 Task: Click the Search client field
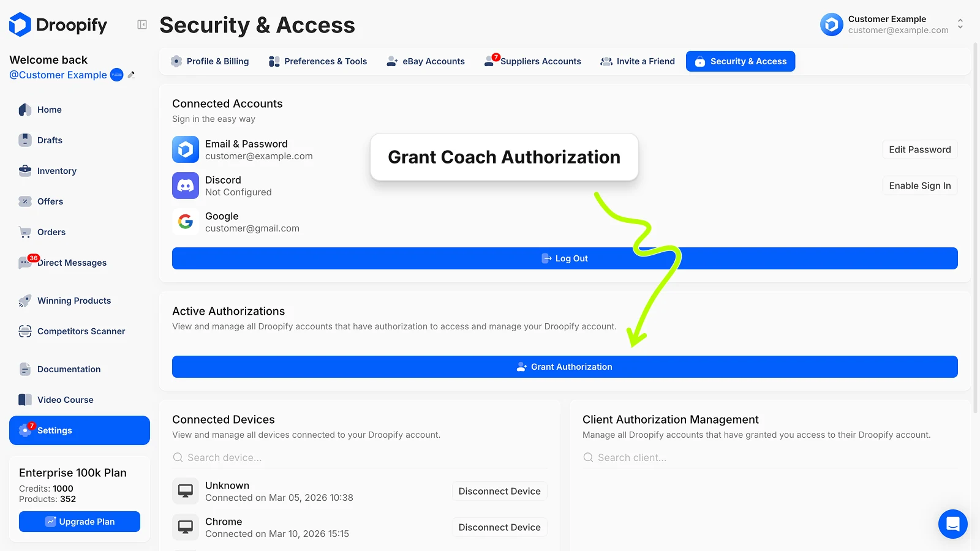(x=772, y=457)
